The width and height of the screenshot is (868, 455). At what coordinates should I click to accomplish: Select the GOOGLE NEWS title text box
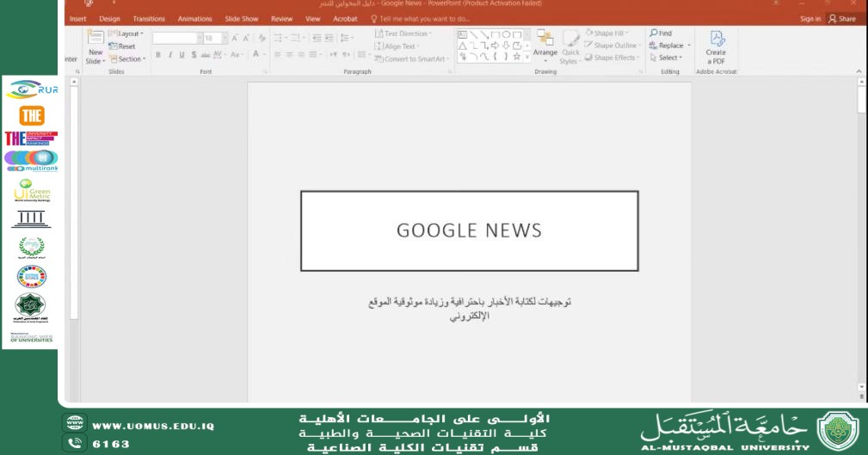470,231
